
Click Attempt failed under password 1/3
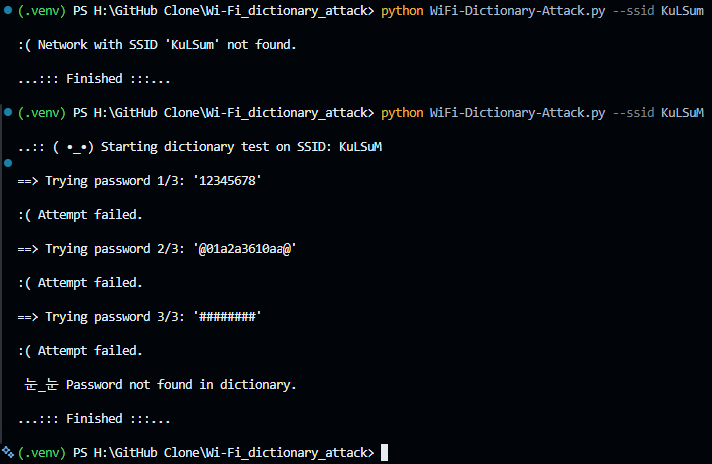(80, 215)
